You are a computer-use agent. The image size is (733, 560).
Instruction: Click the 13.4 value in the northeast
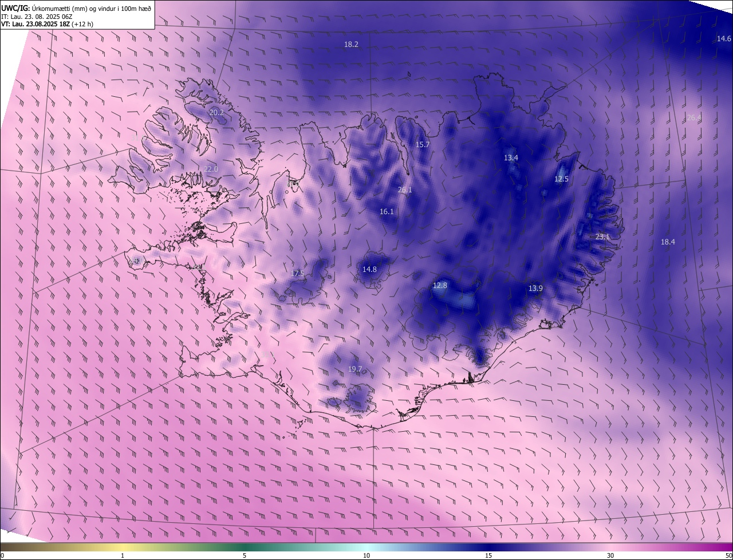click(511, 157)
